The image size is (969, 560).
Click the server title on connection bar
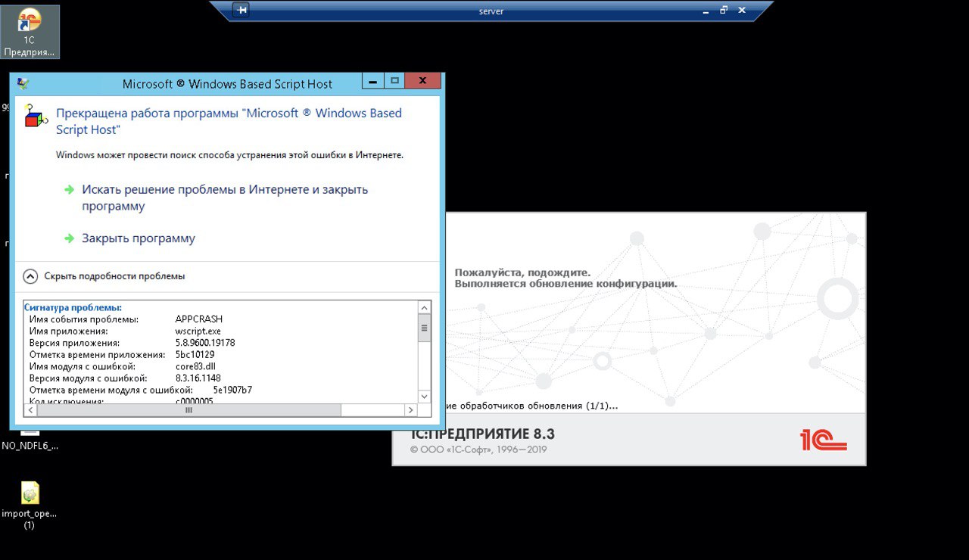point(491,11)
